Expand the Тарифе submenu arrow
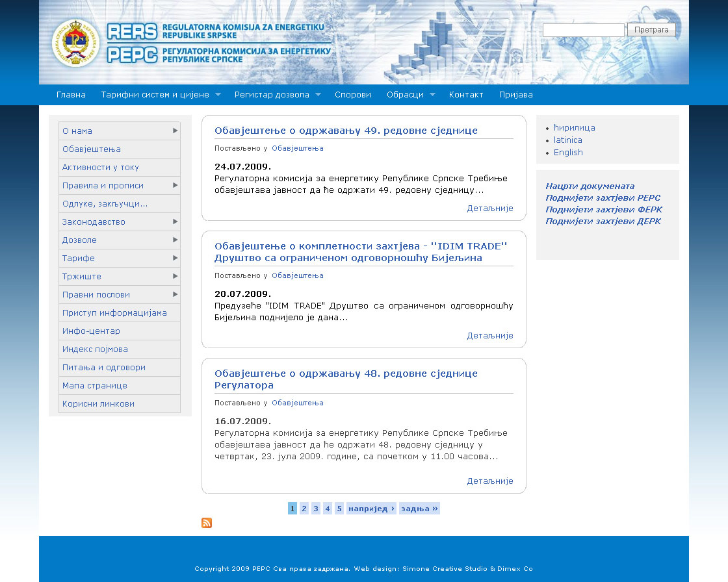Image resolution: width=728 pixels, height=582 pixels. click(175, 258)
